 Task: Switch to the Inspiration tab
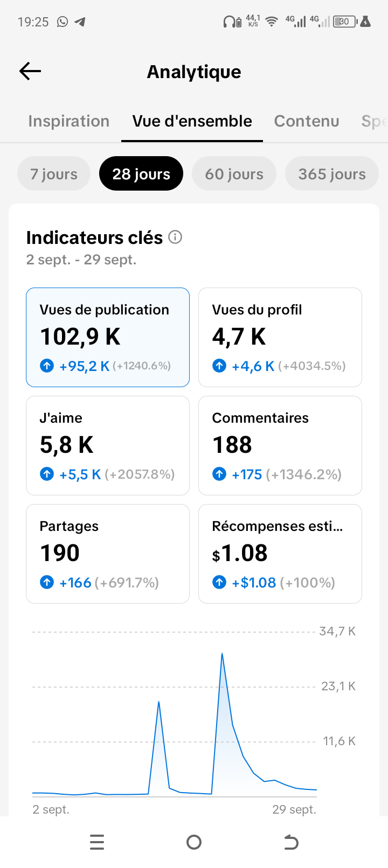[x=69, y=121]
